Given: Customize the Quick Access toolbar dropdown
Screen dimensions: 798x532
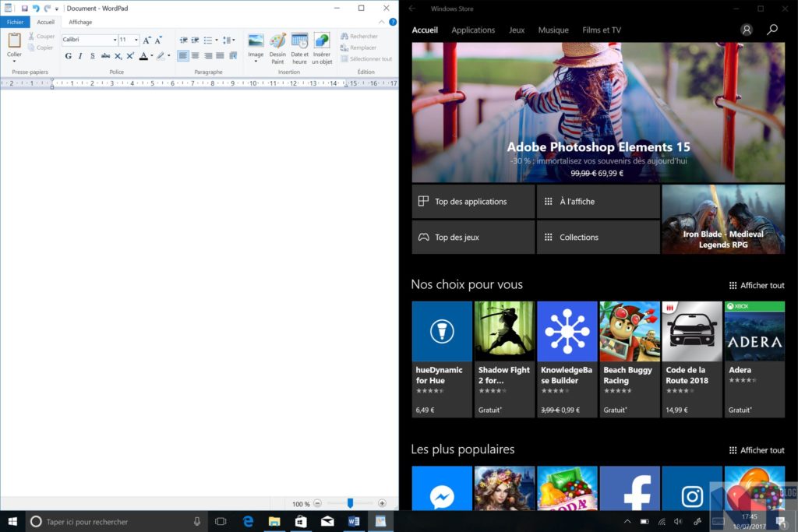Looking at the screenshot, I should 56,9.
